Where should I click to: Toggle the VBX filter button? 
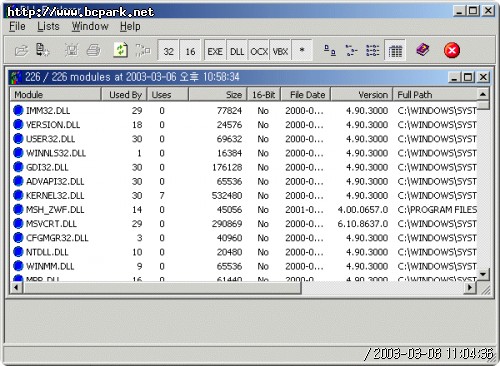pyautogui.click(x=280, y=51)
